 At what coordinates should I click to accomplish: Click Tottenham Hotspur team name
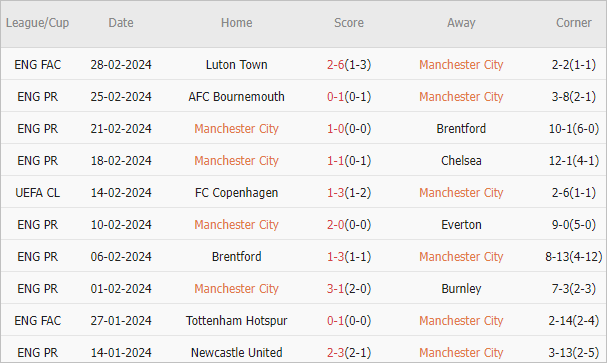click(237, 321)
